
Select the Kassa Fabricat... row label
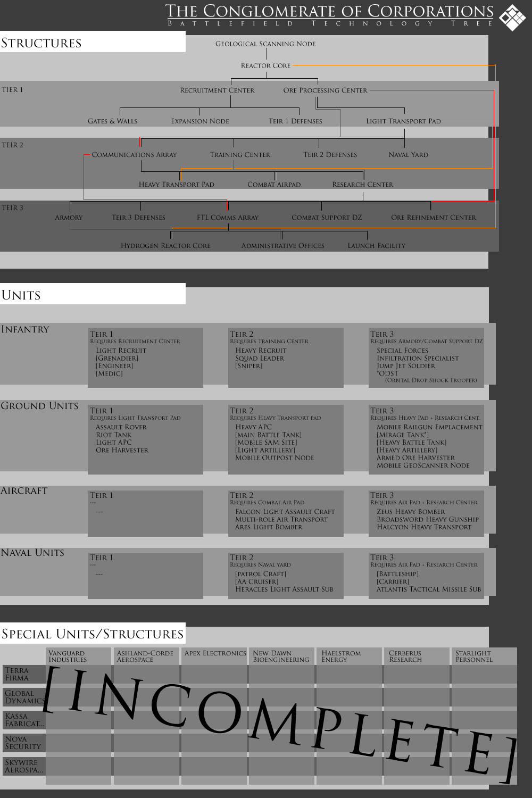pyautogui.click(x=24, y=720)
